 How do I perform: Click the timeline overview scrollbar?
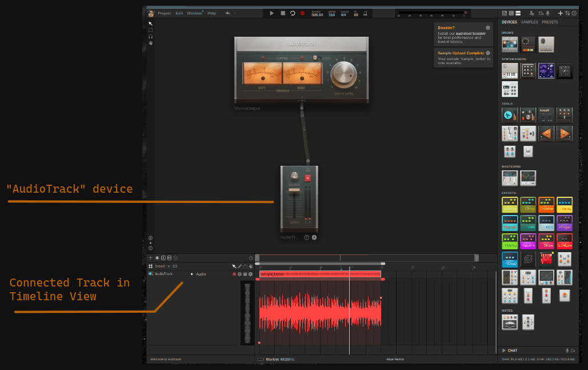pyautogui.click(x=367, y=258)
